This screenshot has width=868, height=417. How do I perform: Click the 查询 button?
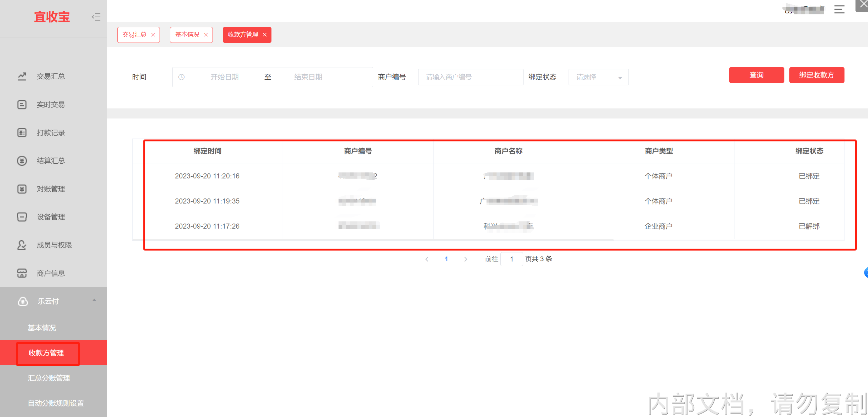756,75
